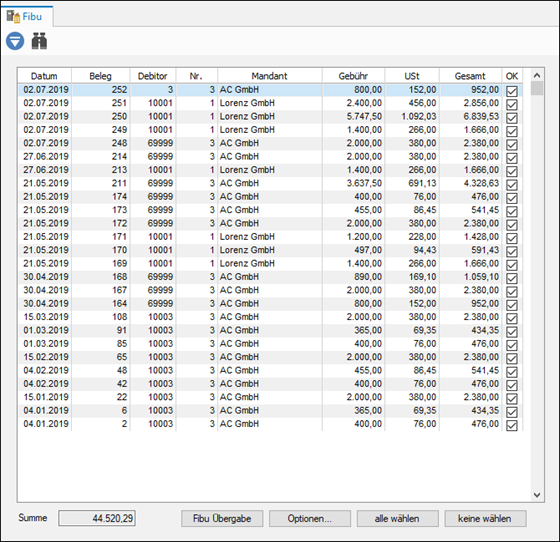This screenshot has height=542, width=560.
Task: Toggle OK checkbox for Beleg 108
Action: click(512, 318)
